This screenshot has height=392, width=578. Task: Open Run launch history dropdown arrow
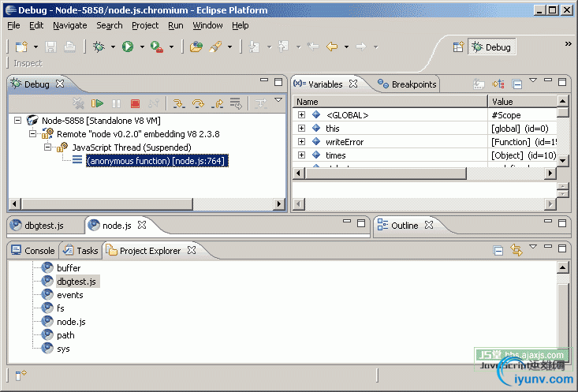tap(142, 47)
